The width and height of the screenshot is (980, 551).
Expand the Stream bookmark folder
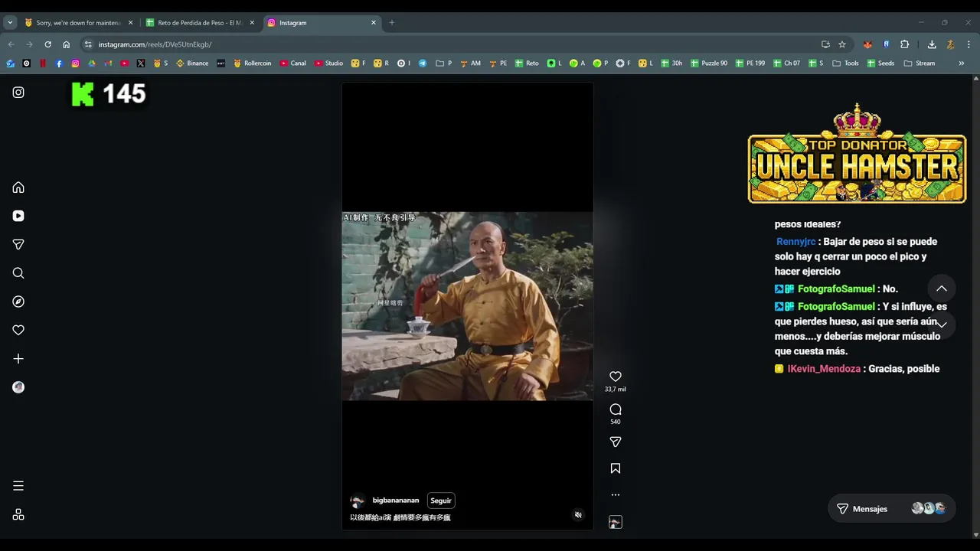pyautogui.click(x=920, y=64)
